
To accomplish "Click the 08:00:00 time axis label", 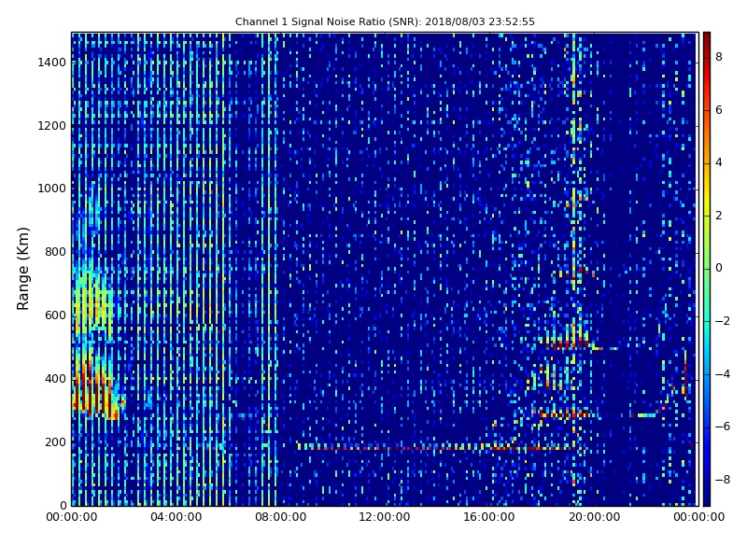I will 281,517.
